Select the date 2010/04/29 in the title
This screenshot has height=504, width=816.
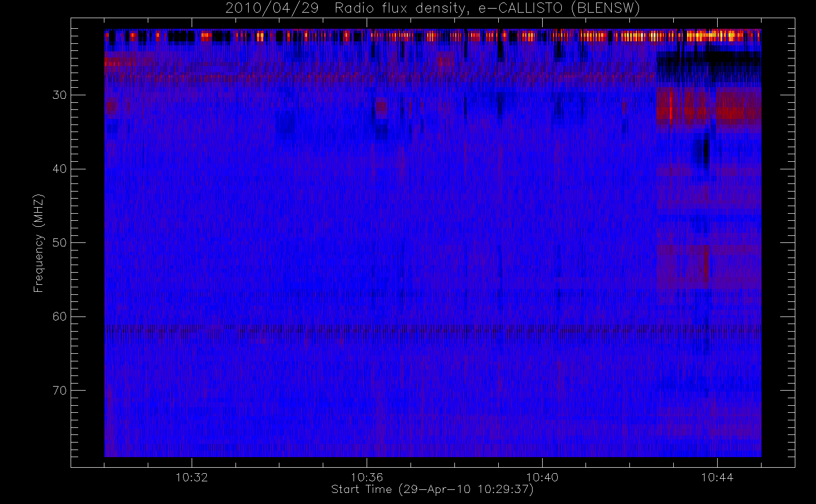(x=272, y=9)
